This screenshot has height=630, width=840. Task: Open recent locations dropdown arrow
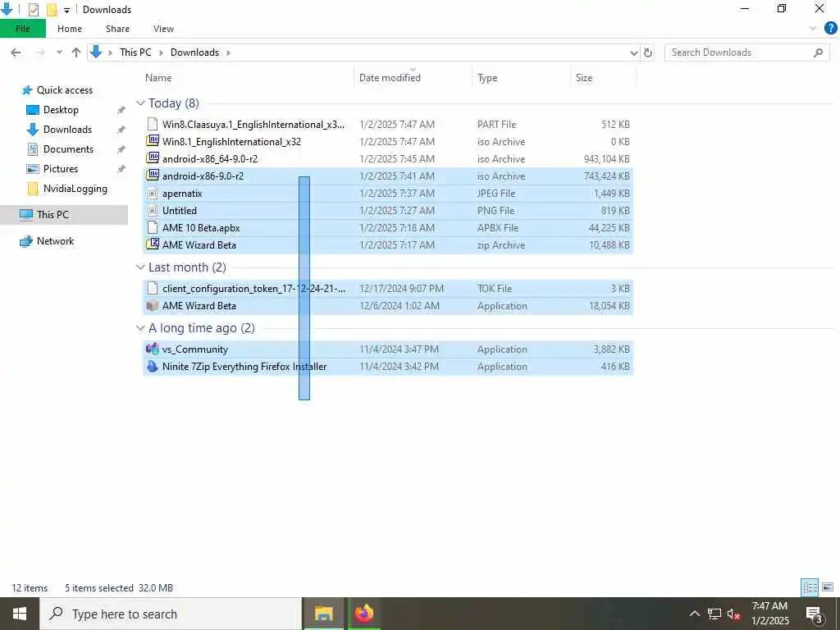click(59, 52)
